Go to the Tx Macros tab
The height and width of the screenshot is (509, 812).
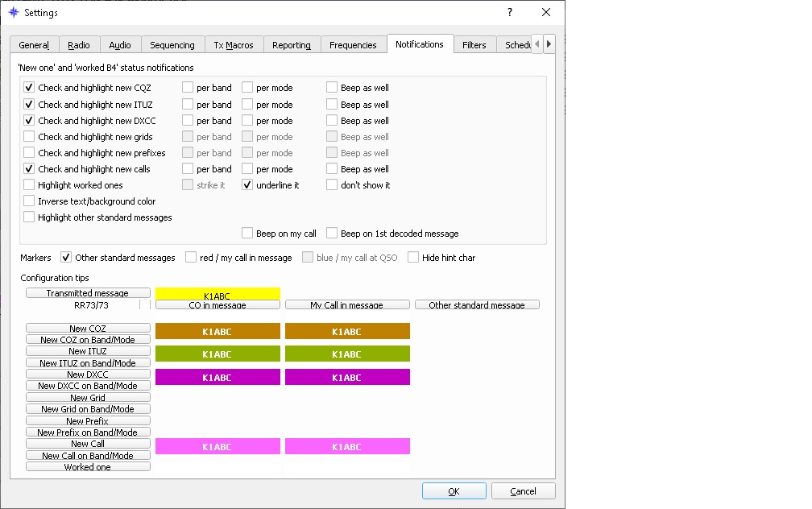click(x=234, y=45)
